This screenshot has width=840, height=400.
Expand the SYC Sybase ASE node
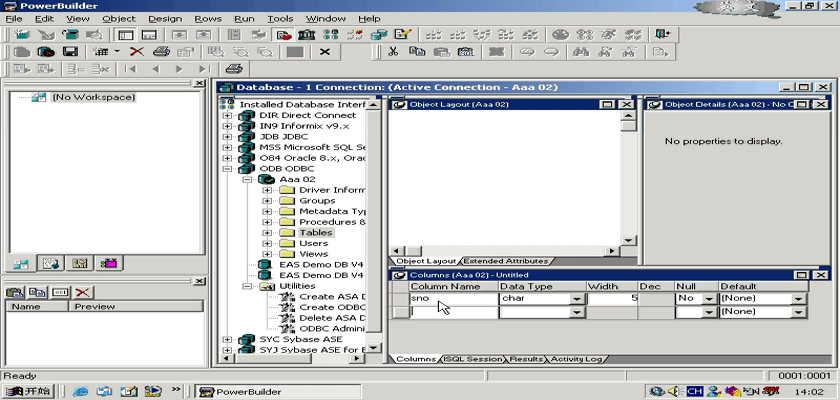[x=227, y=339]
